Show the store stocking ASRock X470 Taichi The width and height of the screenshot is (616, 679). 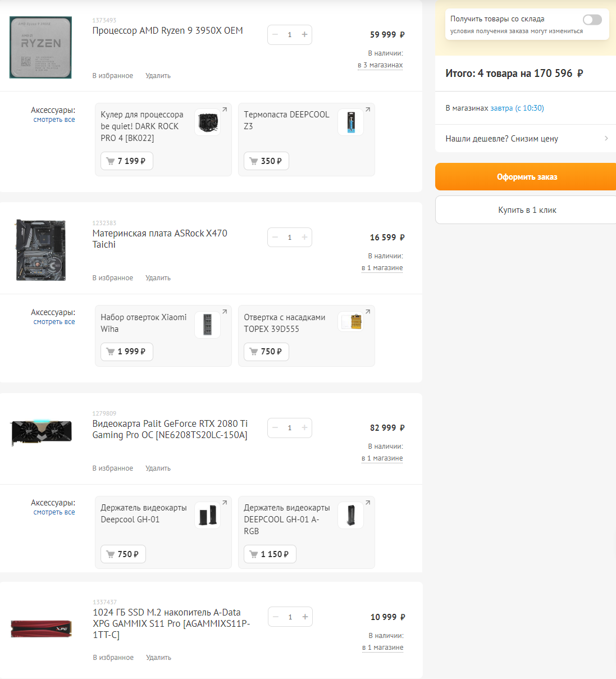pyautogui.click(x=382, y=268)
